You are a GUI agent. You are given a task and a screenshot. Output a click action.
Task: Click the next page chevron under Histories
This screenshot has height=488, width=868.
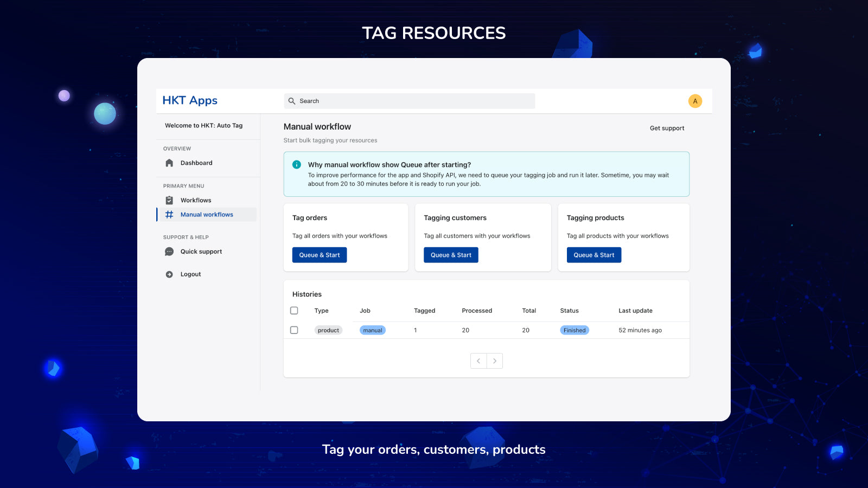coord(495,361)
